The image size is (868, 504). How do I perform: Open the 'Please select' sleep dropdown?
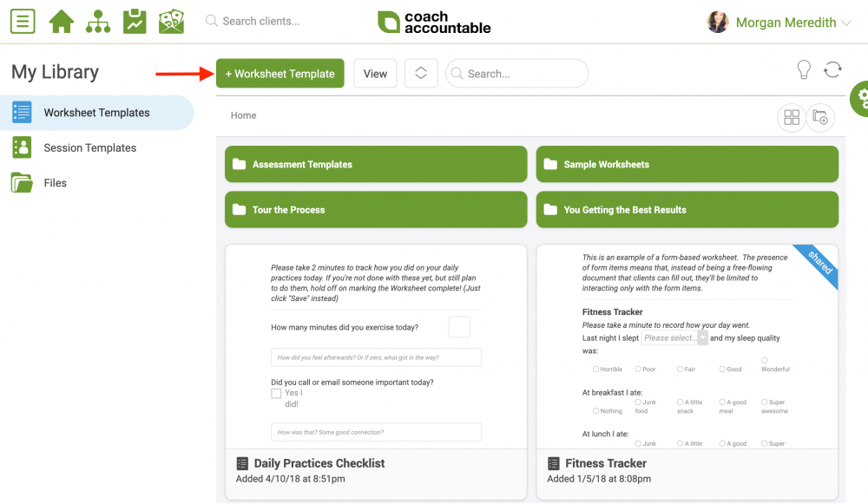point(674,338)
